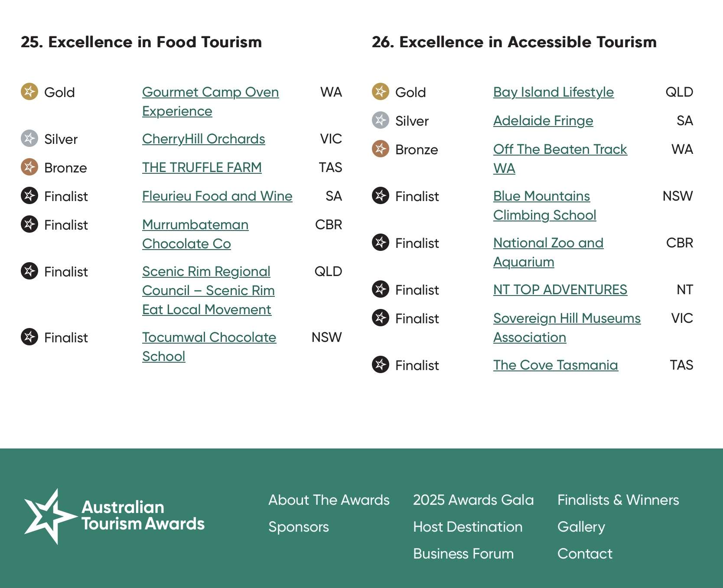The height and width of the screenshot is (588, 723).
Task: Follow the Sovereign Hill Museums Association link
Action: point(567,318)
